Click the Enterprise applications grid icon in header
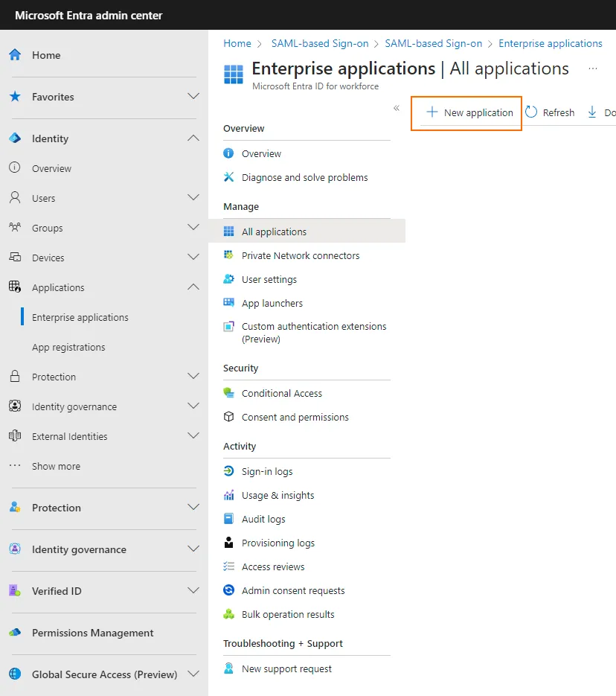The image size is (616, 696). point(234,74)
